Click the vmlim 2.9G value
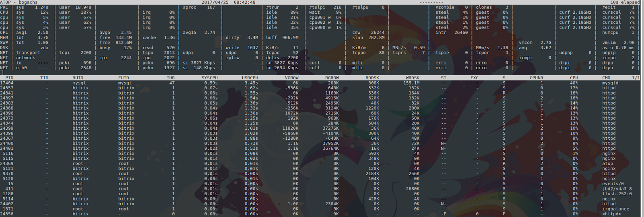644x217 pixels. [x=618, y=43]
